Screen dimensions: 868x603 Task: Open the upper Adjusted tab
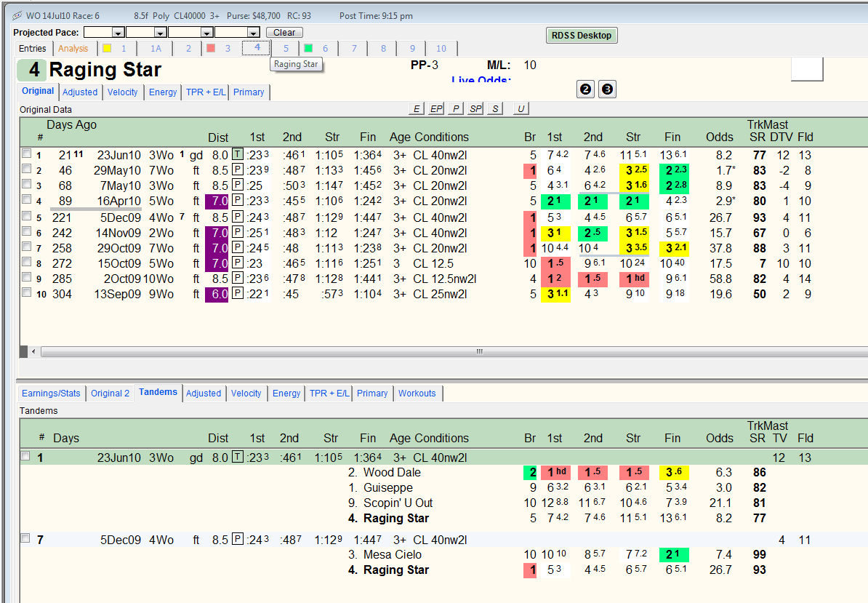(80, 92)
